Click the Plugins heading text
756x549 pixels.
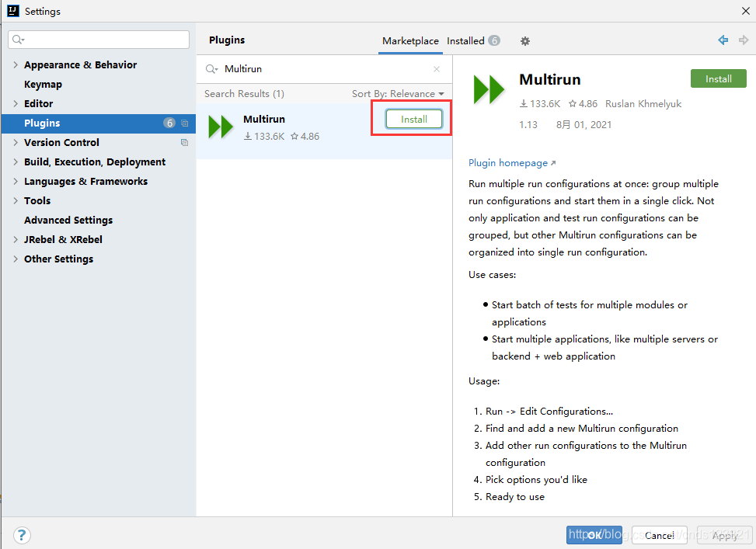(227, 40)
